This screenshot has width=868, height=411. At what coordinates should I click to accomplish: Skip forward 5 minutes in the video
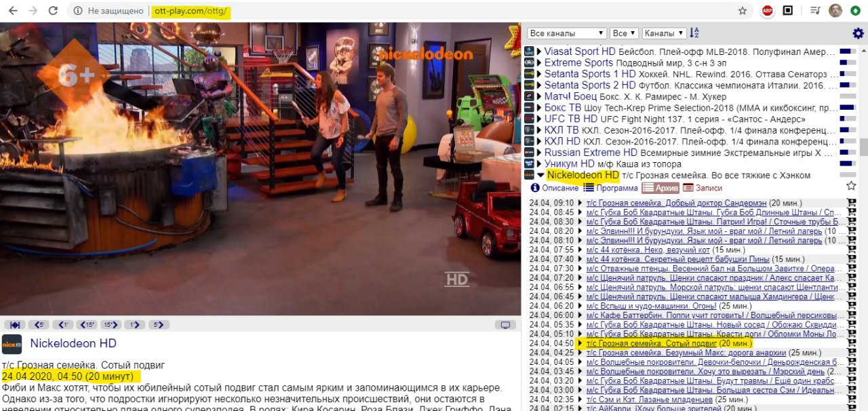tap(158, 325)
